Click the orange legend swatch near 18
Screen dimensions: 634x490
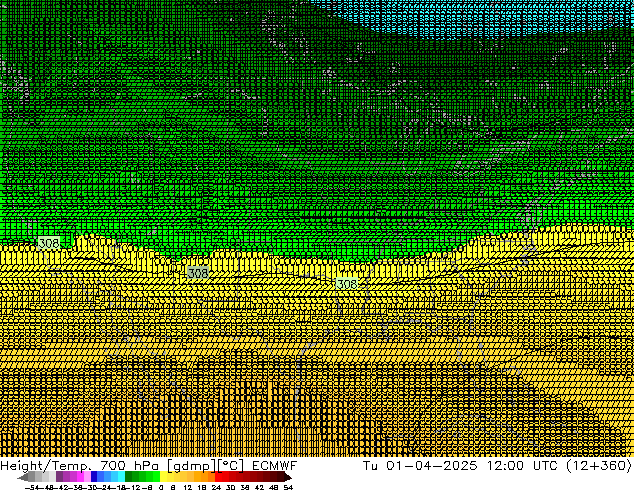tap(205, 477)
